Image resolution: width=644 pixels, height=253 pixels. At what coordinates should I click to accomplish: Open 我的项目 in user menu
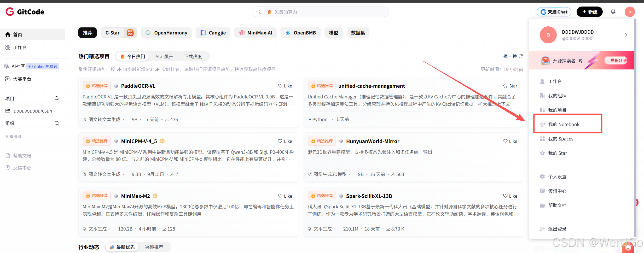[557, 110]
